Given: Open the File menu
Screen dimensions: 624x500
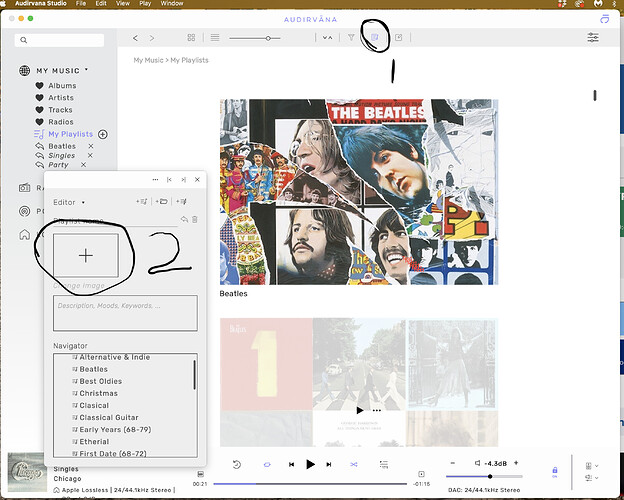Looking at the screenshot, I should pos(81,3).
